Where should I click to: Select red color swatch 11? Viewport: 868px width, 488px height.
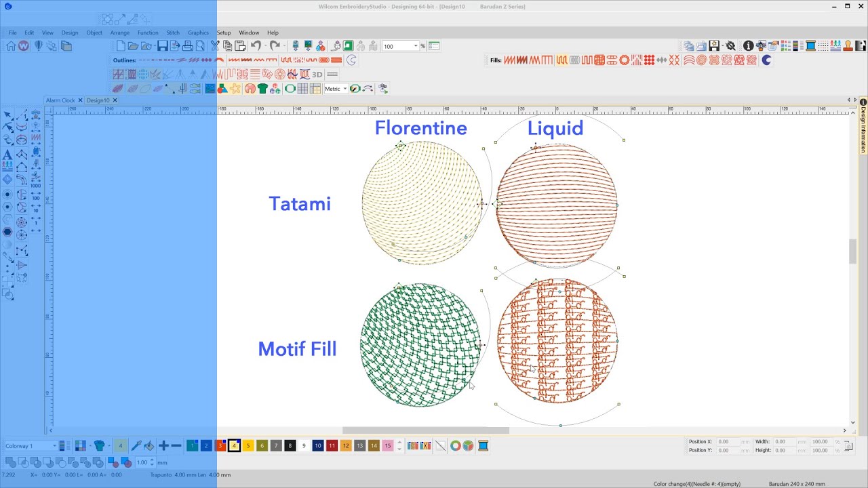(332, 445)
